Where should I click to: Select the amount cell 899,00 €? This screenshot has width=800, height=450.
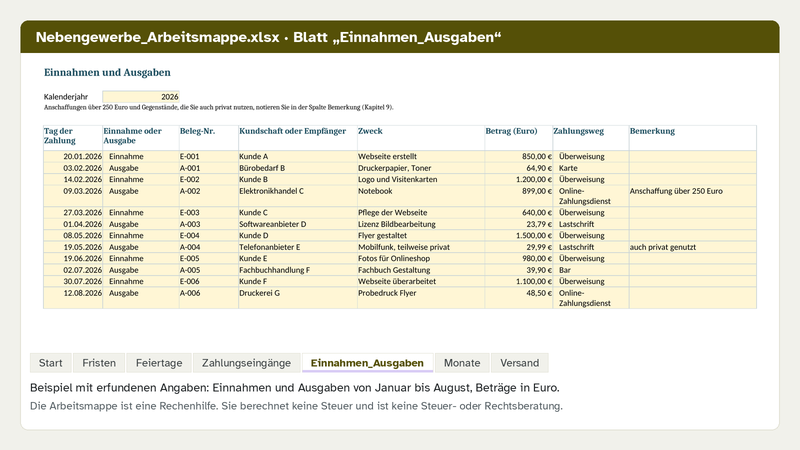click(518, 196)
